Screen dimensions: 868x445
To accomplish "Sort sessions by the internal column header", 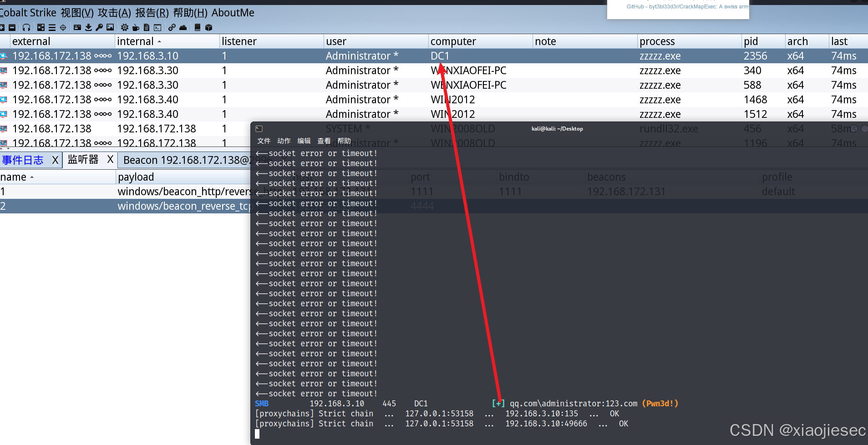I will [x=167, y=41].
